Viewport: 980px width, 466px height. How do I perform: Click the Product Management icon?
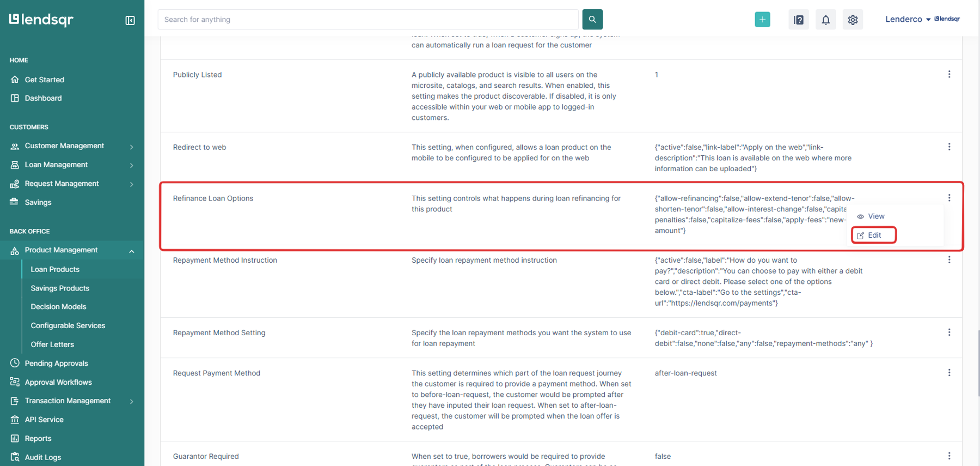tap(15, 250)
